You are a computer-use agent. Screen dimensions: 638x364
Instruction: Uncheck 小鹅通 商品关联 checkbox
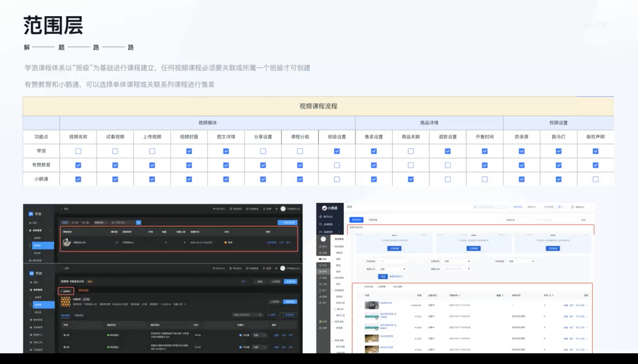click(411, 179)
